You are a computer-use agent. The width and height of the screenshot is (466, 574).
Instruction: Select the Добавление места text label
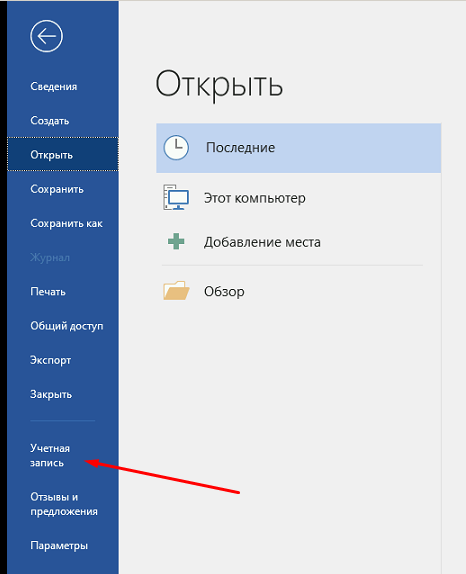click(262, 242)
